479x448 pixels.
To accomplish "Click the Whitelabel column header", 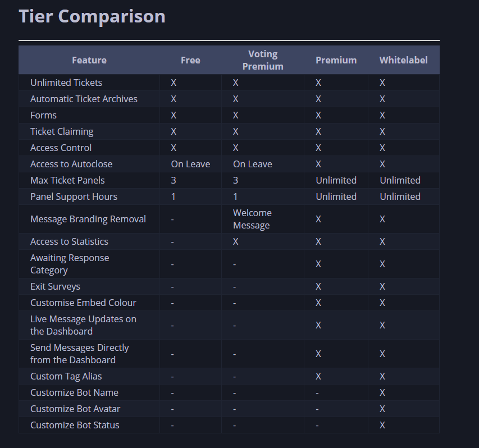I will pos(403,60).
